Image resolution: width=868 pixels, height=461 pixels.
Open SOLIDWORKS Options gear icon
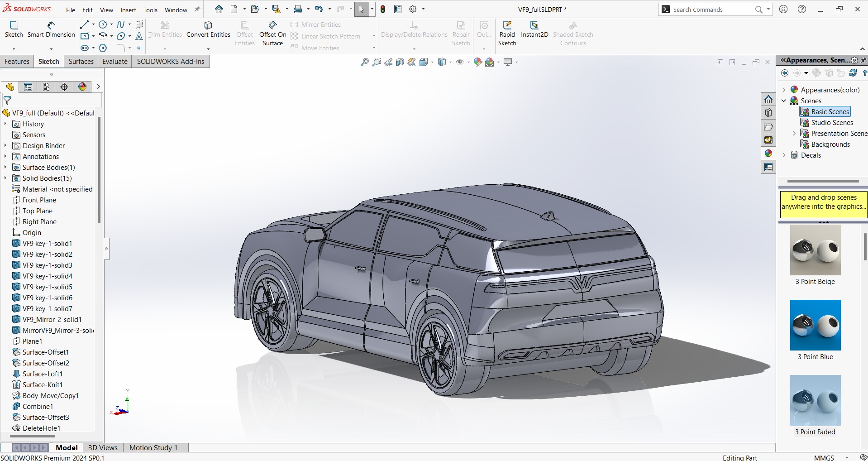[x=413, y=9]
